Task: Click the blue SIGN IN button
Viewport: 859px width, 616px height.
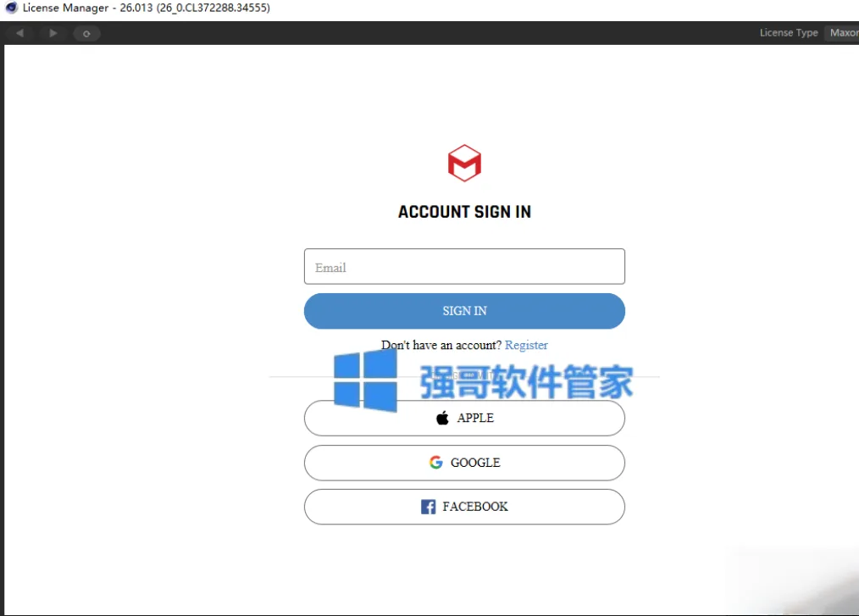Action: click(464, 311)
